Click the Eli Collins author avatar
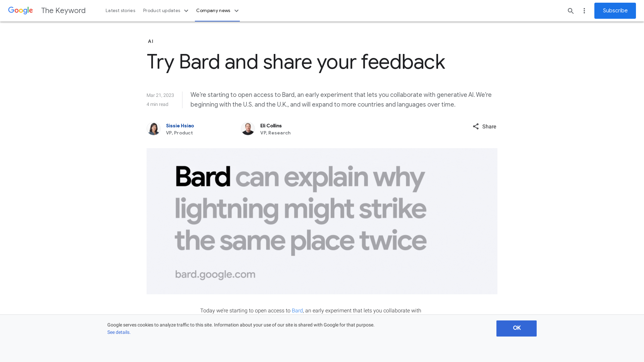This screenshot has width=644, height=362. click(248, 129)
